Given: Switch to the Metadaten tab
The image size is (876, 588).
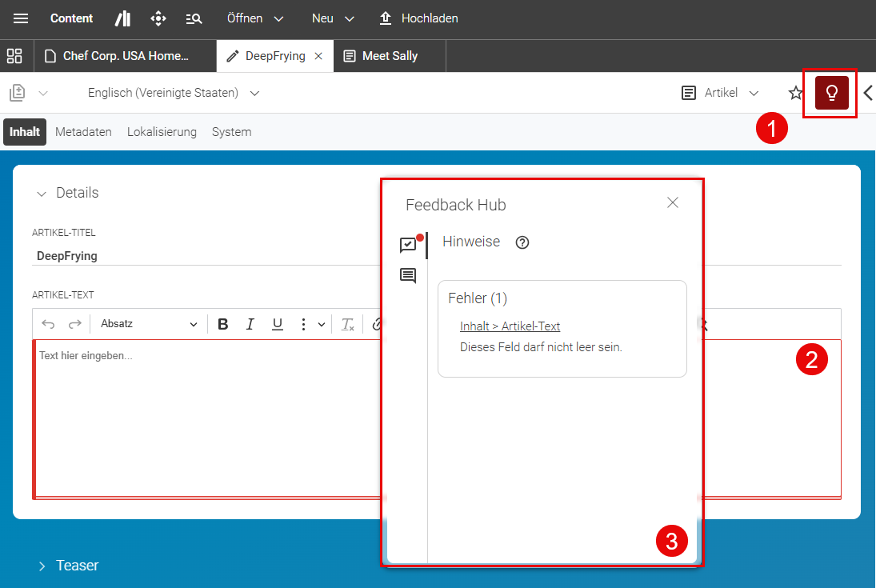Looking at the screenshot, I should click(x=83, y=132).
